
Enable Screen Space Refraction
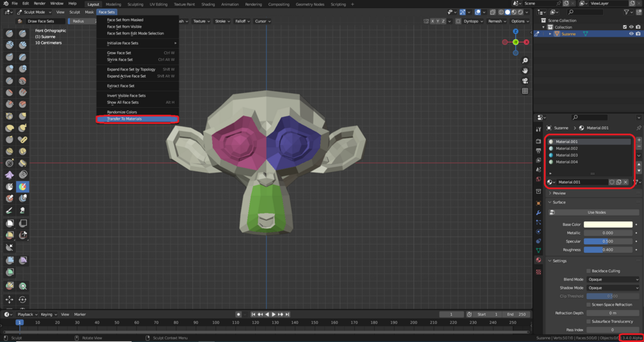pos(588,305)
